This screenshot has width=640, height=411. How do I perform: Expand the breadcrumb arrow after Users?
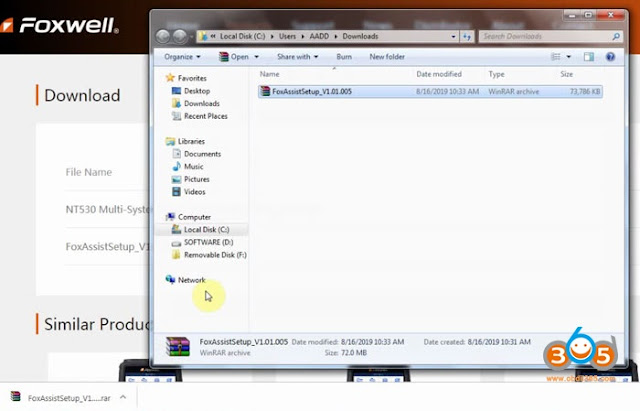pos(302,36)
